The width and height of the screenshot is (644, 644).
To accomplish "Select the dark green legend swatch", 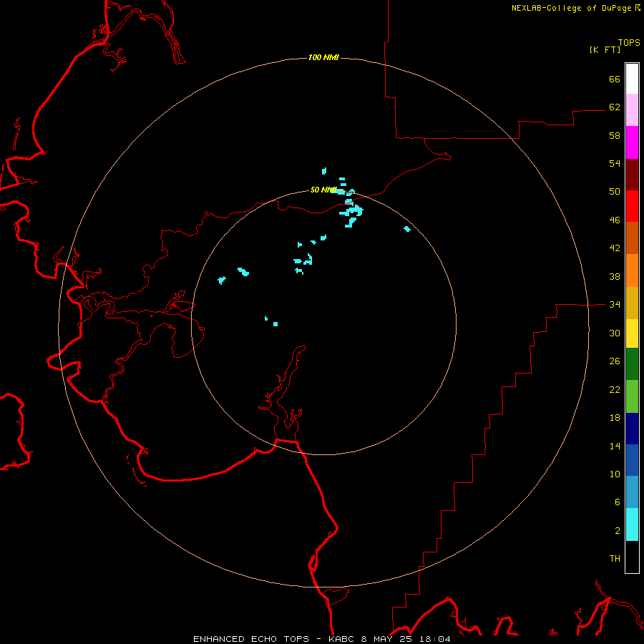I will click(x=632, y=364).
